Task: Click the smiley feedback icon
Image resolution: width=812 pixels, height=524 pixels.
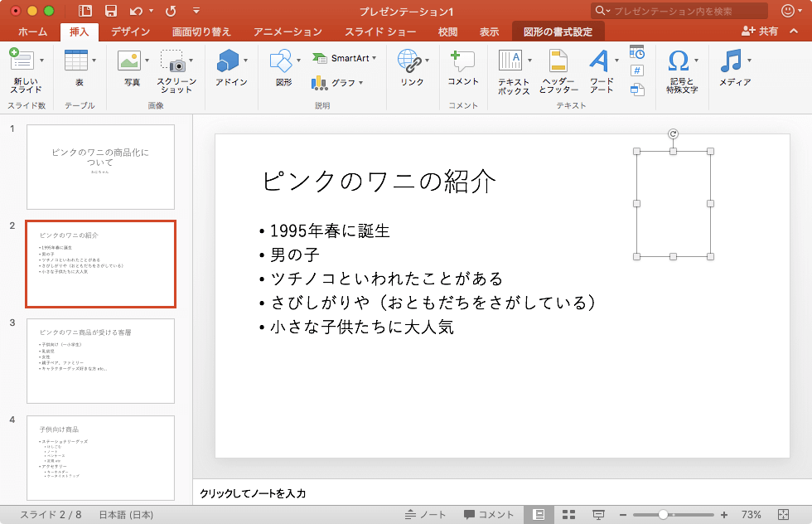Action: [x=787, y=11]
